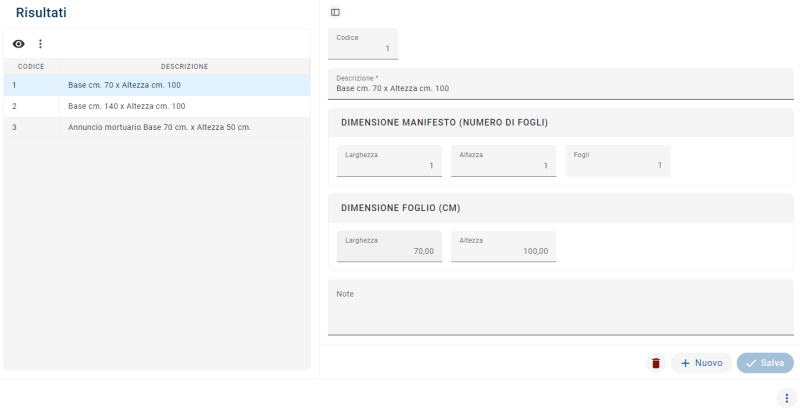This screenshot has width=800, height=411.
Task: Open the results three-dot options menu
Action: point(41,44)
